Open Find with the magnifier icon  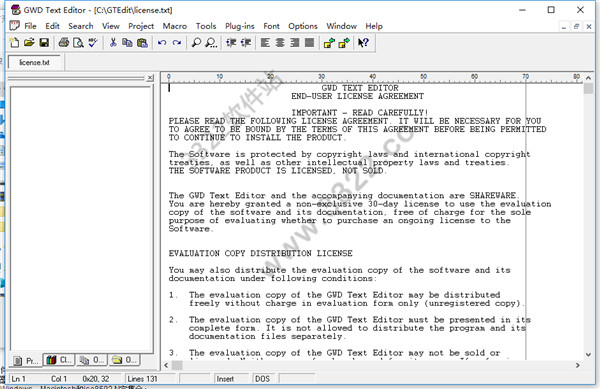pos(196,42)
